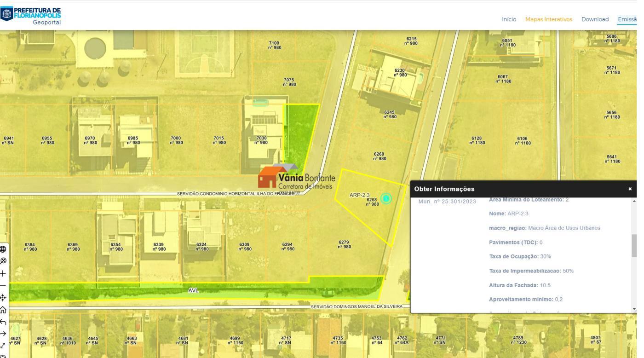Zoom in with the plus icon
Image resolution: width=644 pixels, height=358 pixels.
pos(3,273)
